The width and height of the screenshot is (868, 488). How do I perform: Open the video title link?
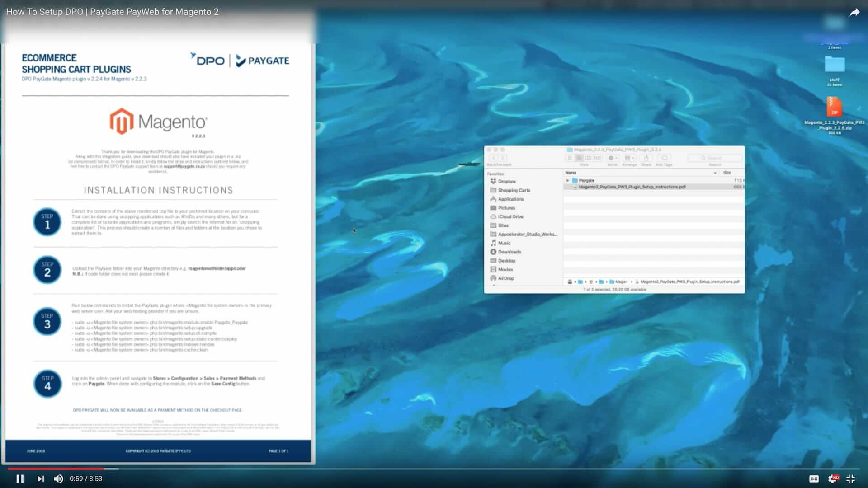coord(112,12)
